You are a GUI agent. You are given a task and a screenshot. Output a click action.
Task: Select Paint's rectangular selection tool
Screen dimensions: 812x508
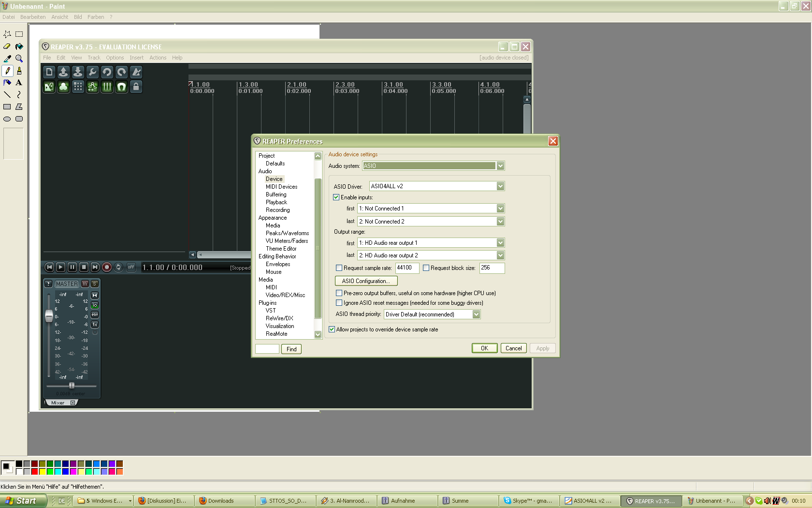click(x=19, y=34)
